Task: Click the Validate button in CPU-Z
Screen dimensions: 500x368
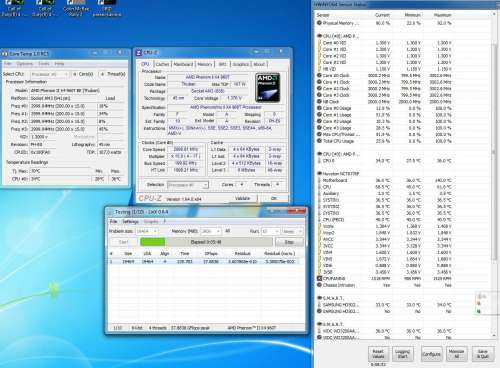Action: click(x=243, y=198)
